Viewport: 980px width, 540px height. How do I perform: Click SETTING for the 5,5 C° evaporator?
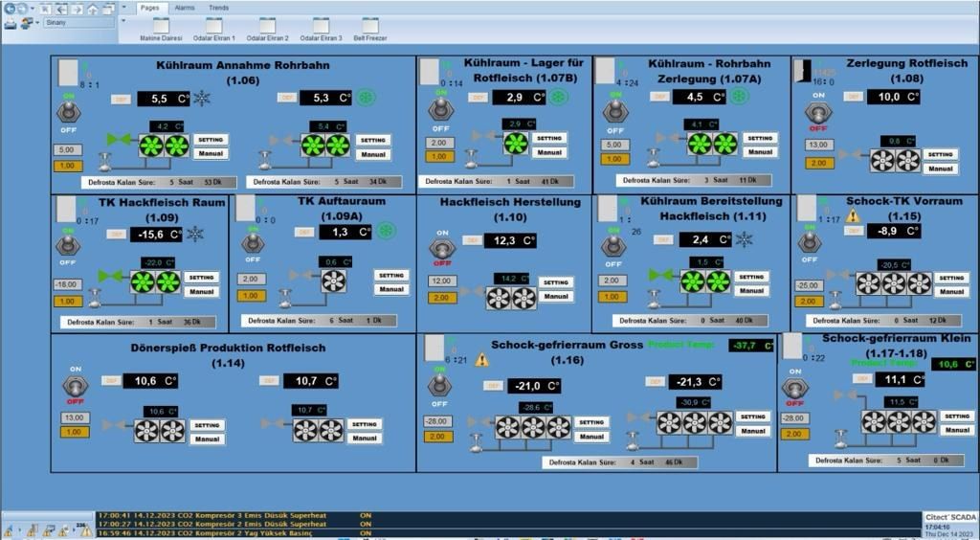[211, 140]
